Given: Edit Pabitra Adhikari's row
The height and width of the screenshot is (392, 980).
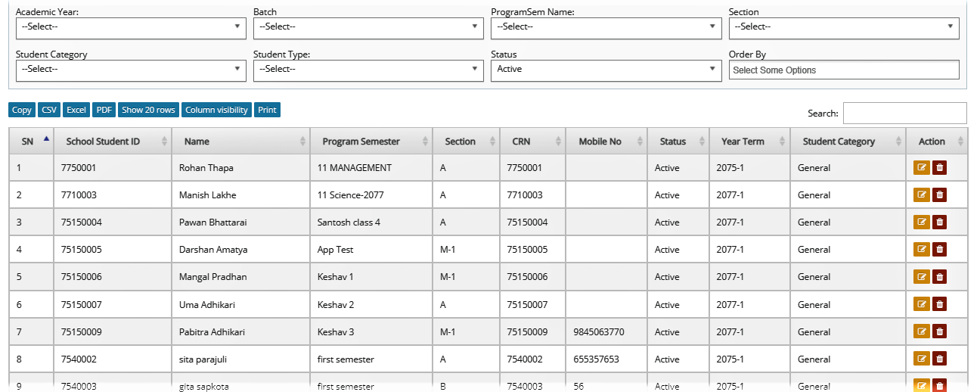Looking at the screenshot, I should 922,331.
